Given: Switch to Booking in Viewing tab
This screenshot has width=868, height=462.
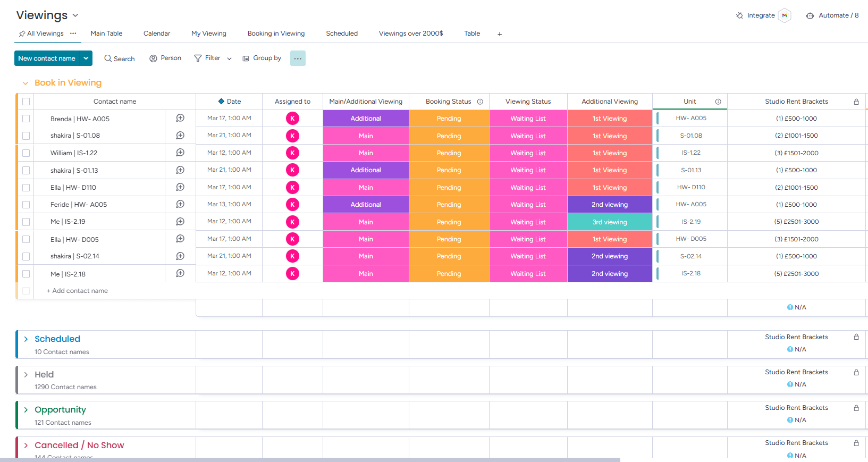Looking at the screenshot, I should (276, 33).
